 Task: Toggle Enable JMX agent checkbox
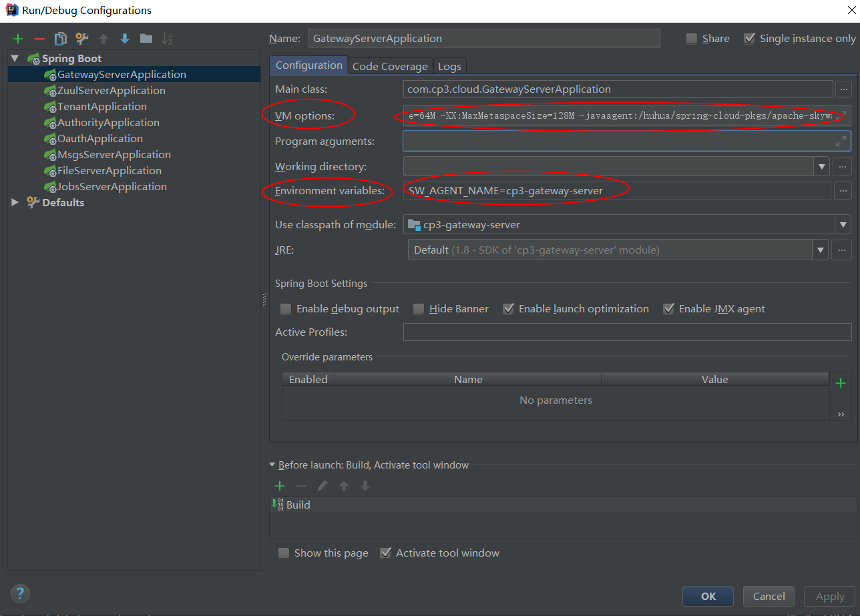pos(668,309)
